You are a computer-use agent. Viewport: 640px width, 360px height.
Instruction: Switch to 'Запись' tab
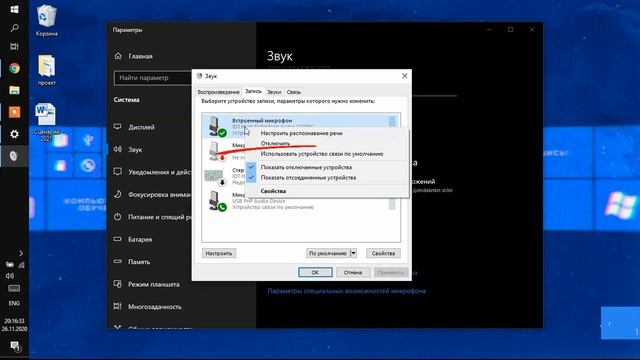click(253, 91)
